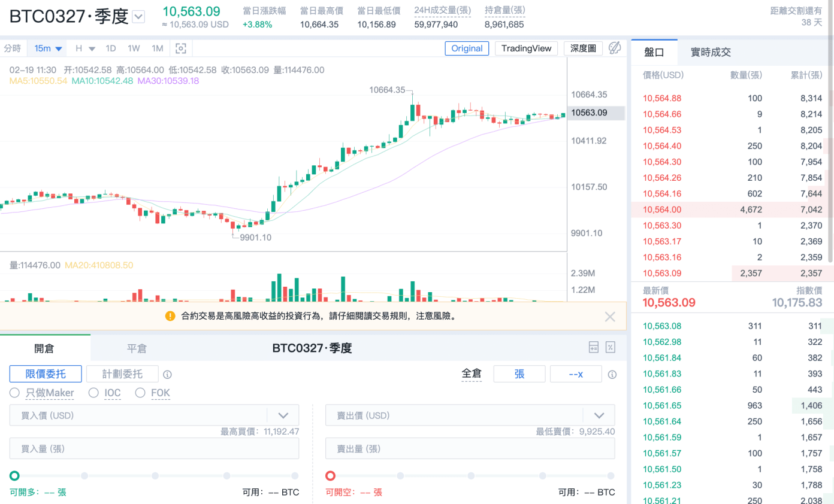Click info icon next to leverage --x

tap(612, 375)
